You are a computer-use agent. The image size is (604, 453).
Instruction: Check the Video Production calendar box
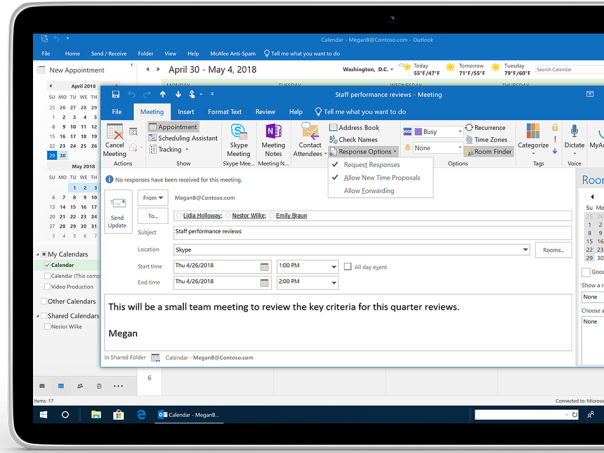click(47, 287)
